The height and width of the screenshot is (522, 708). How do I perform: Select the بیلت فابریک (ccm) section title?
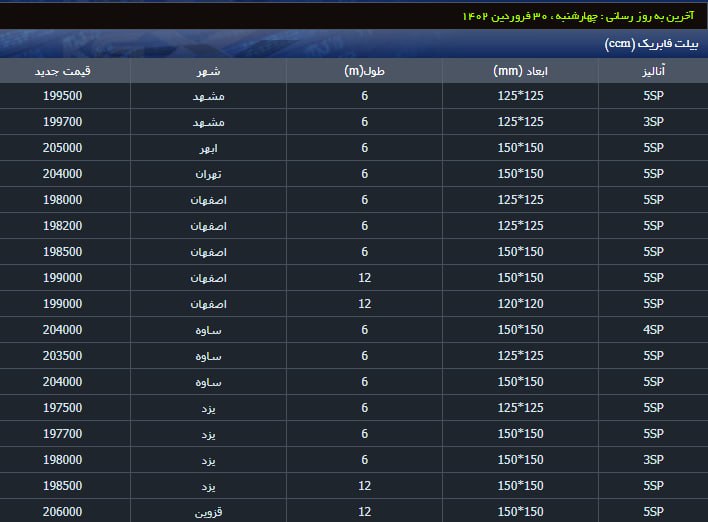(x=651, y=43)
